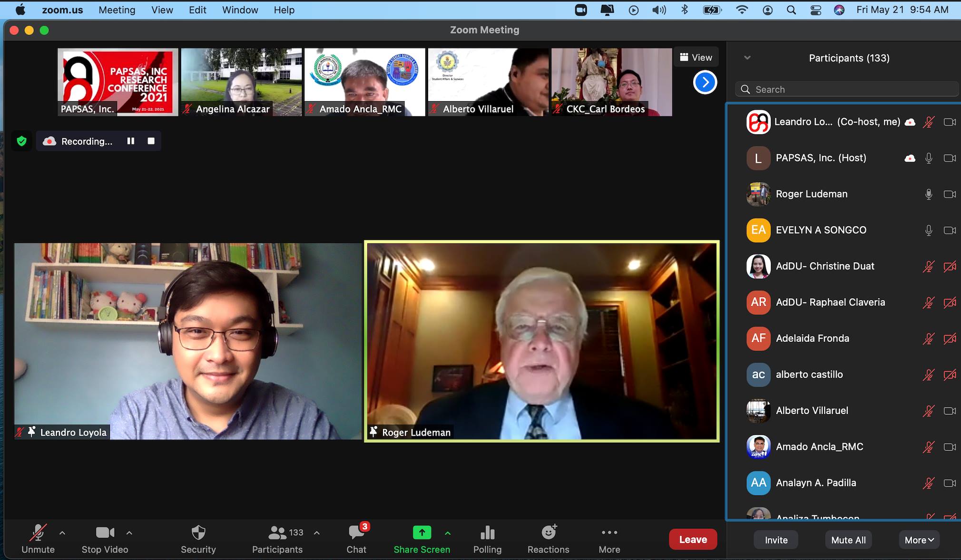The width and height of the screenshot is (961, 560).
Task: Click the Wi-Fi icon in the menu bar
Action: coord(742,10)
